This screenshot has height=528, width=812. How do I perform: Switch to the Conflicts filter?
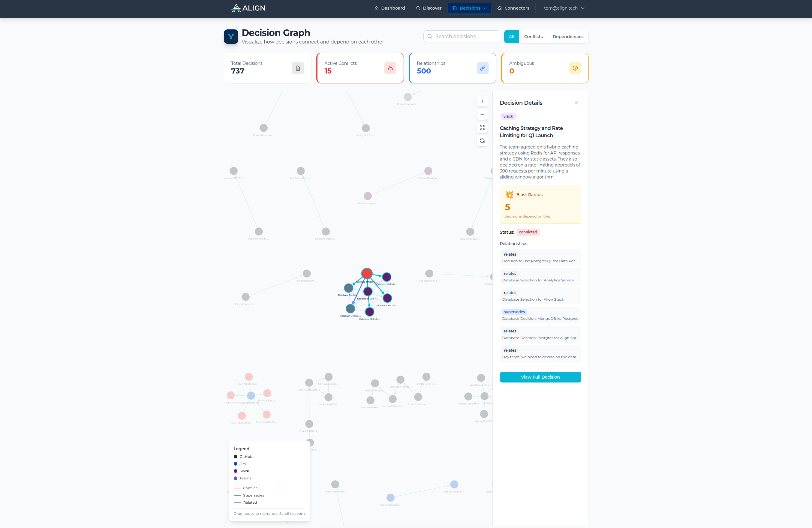533,37
